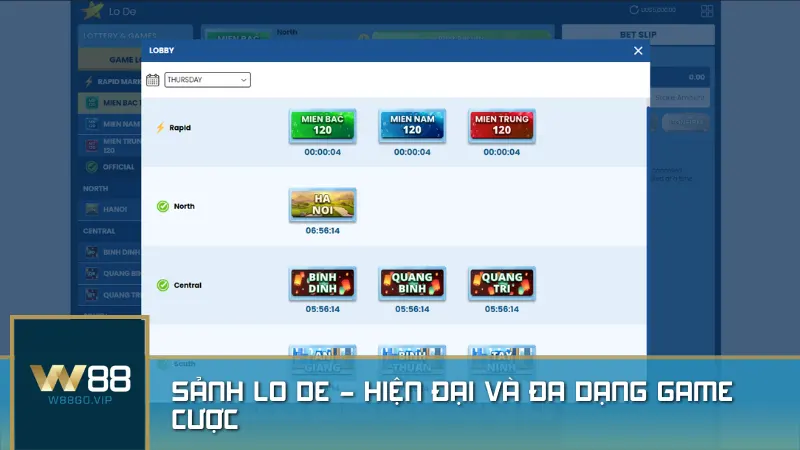Click the balance refresh icon

pyautogui.click(x=634, y=10)
